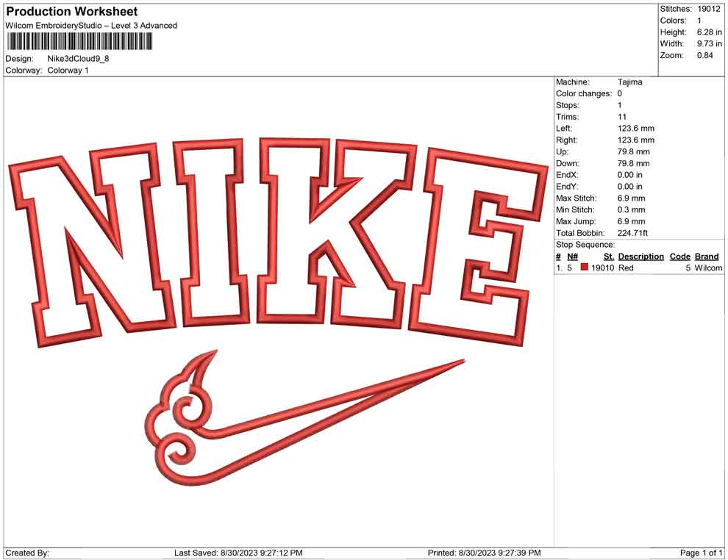Image resolution: width=728 pixels, height=560 pixels.
Task: Click the Min Stitch value 0.3 mm
Action: click(x=631, y=209)
